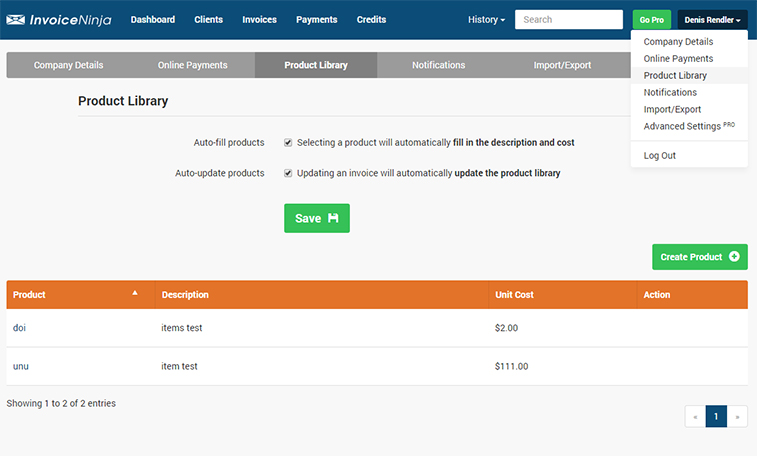Open the 'doi' product link
This screenshot has height=456, width=757.
pyautogui.click(x=20, y=328)
